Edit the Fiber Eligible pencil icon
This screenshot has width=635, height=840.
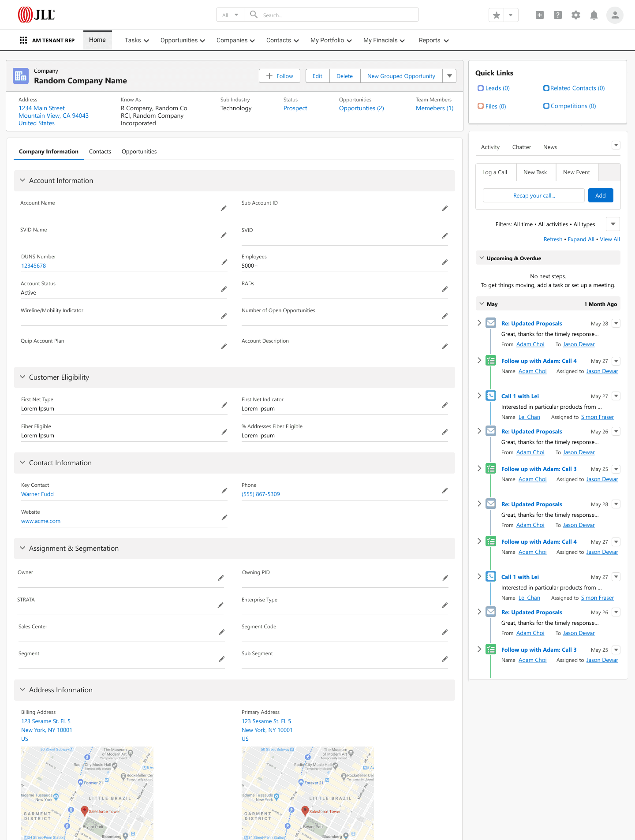224,432
